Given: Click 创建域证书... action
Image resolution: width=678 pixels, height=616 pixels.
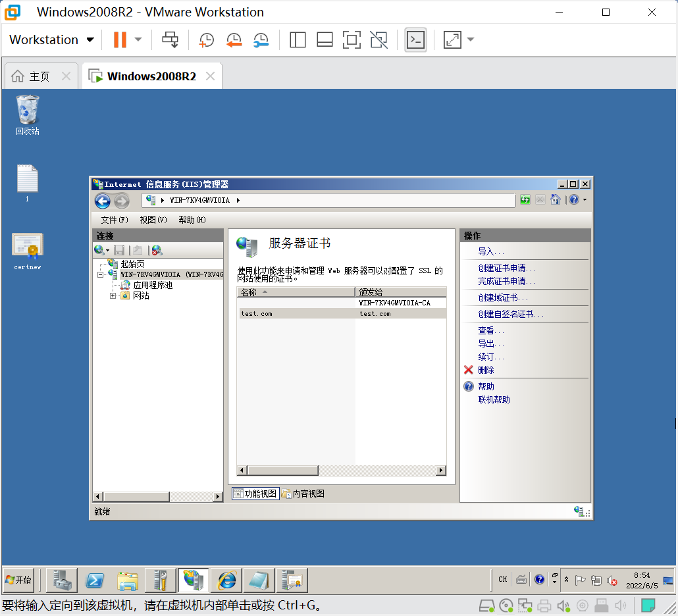Looking at the screenshot, I should (503, 298).
